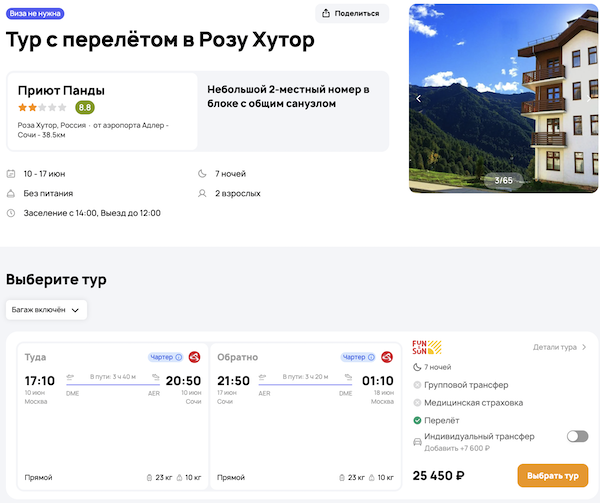Click the Перелёт green checkmark
Viewport: 600px width, 503px height.
click(417, 419)
